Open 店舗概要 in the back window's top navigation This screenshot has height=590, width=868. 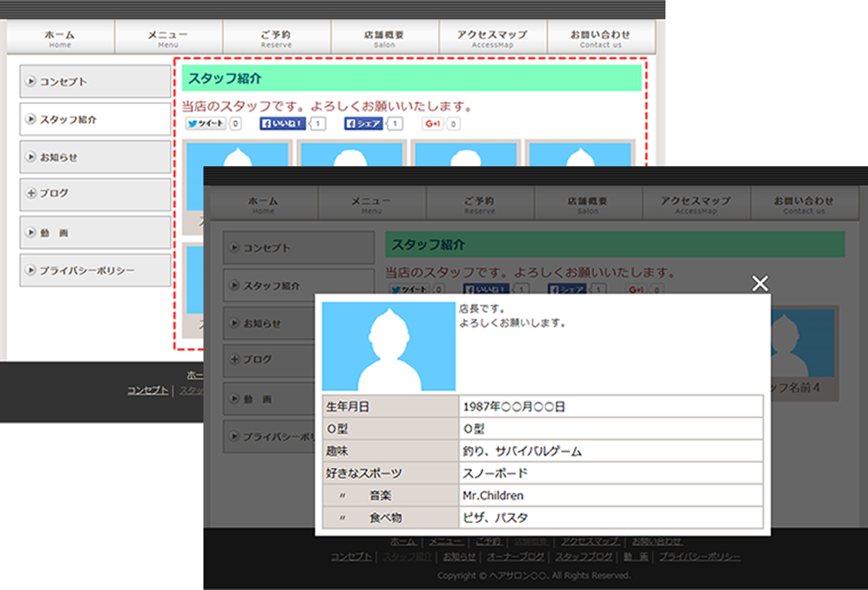click(385, 38)
